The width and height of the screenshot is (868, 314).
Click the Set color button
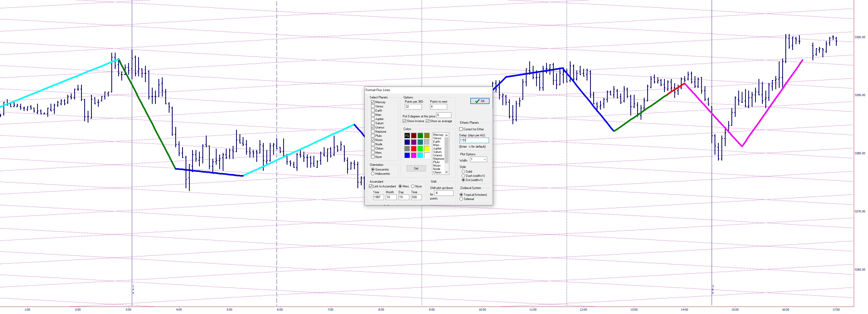click(416, 168)
